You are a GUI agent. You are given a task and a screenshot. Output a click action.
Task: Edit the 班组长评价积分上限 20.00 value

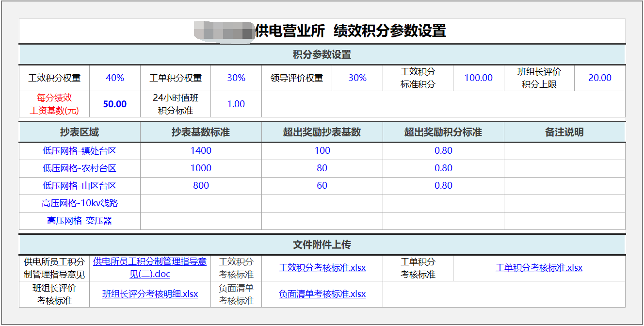tap(599, 78)
